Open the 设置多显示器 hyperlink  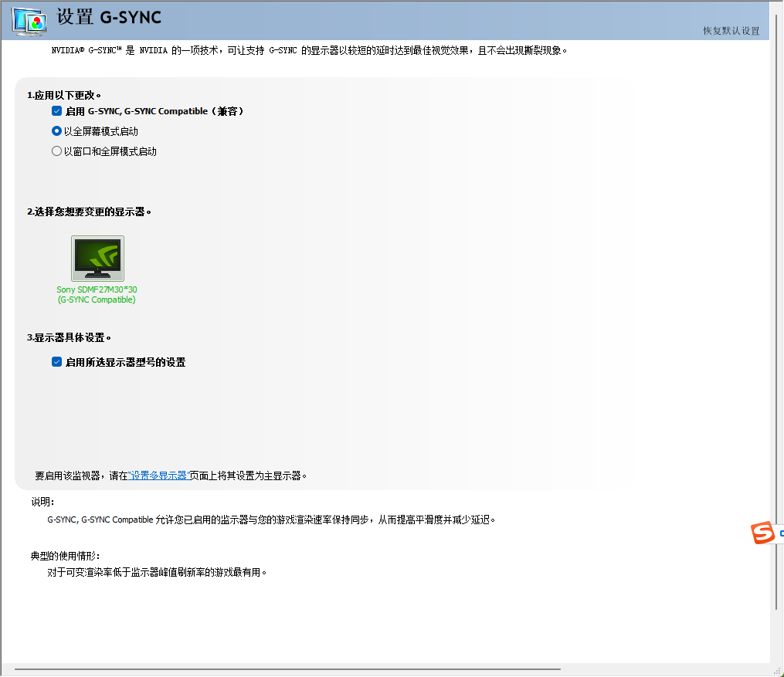click(158, 476)
